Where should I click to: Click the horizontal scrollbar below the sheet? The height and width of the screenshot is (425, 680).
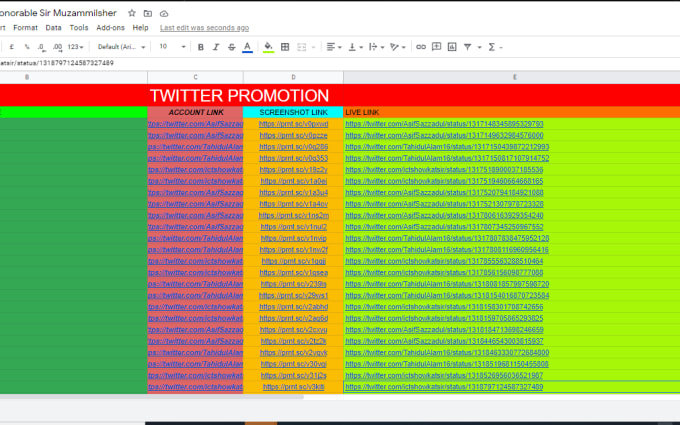tap(152, 396)
